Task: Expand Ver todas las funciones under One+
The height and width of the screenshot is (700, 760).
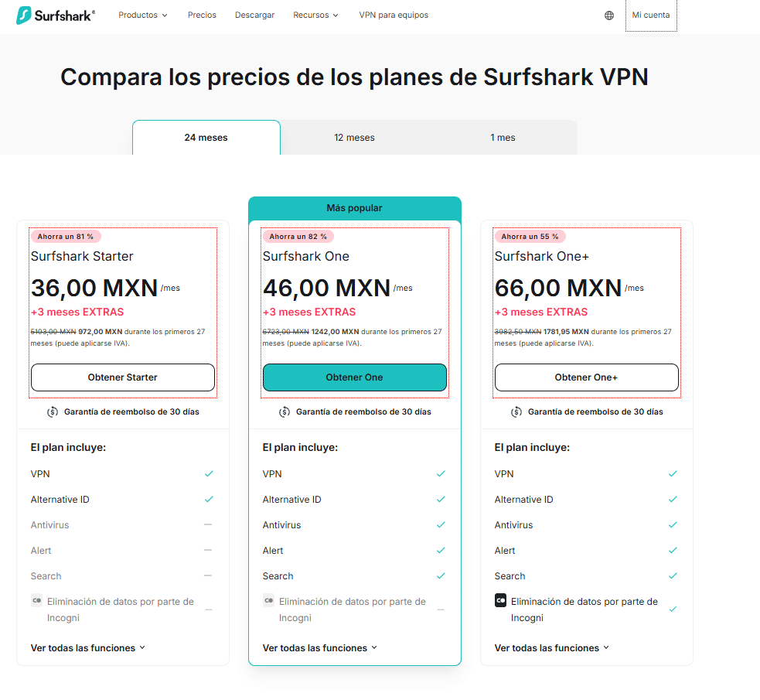Action: [x=552, y=648]
